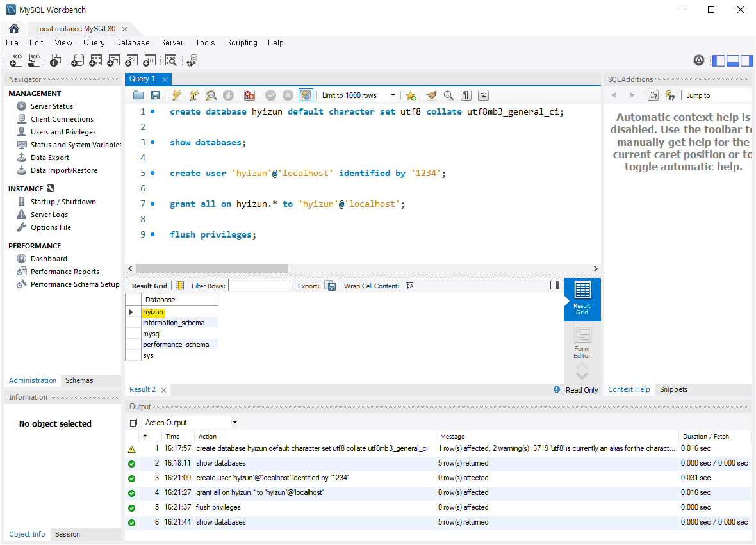
Task: Open the Jump to help topic dropdown
Action: point(718,95)
